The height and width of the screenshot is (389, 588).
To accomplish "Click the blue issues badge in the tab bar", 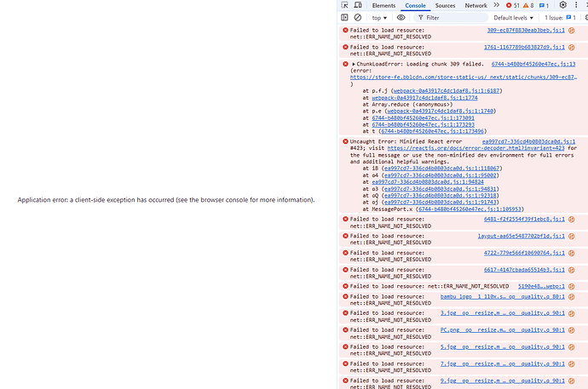I will pyautogui.click(x=544, y=5).
